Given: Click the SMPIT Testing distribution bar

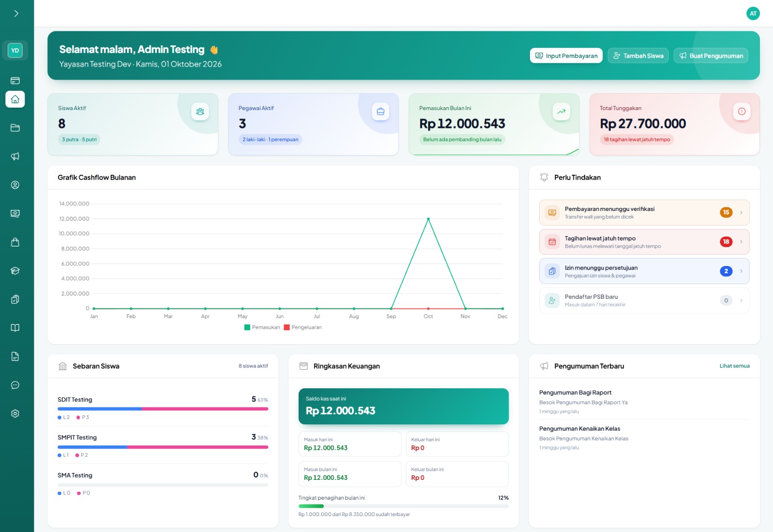Looking at the screenshot, I should coord(163,447).
